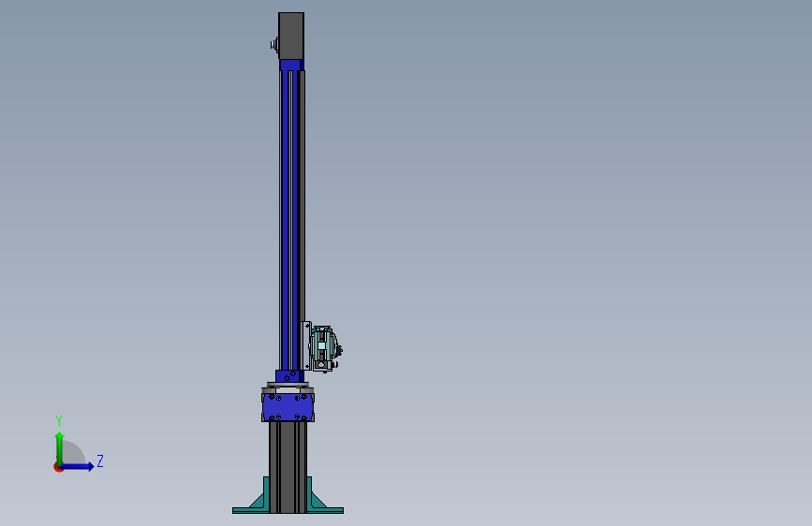Select the tall blue vertical rail
This screenshot has height=526, width=812.
292,220
